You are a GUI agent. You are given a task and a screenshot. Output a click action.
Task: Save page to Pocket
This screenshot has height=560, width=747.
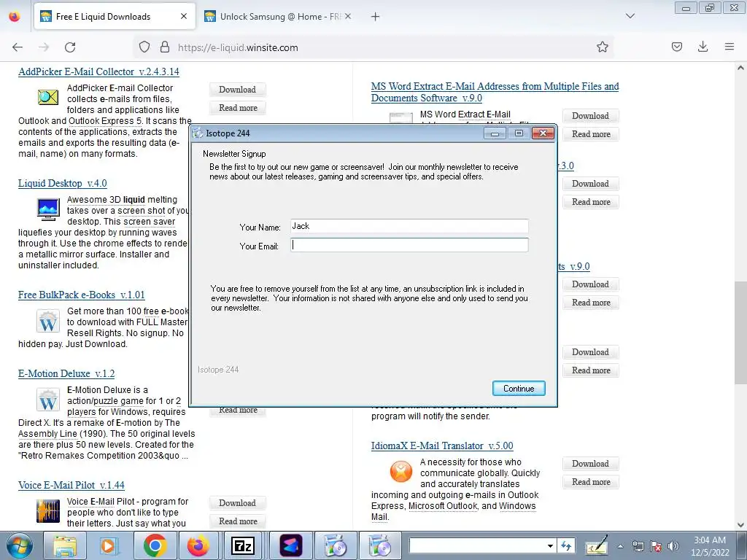(677, 47)
